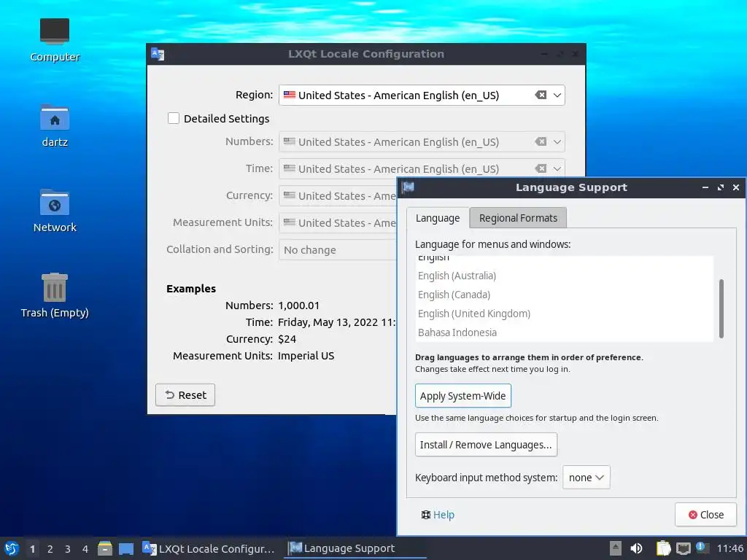The height and width of the screenshot is (560, 747).
Task: Open the LXQt start menu icon
Action: [x=12, y=548]
